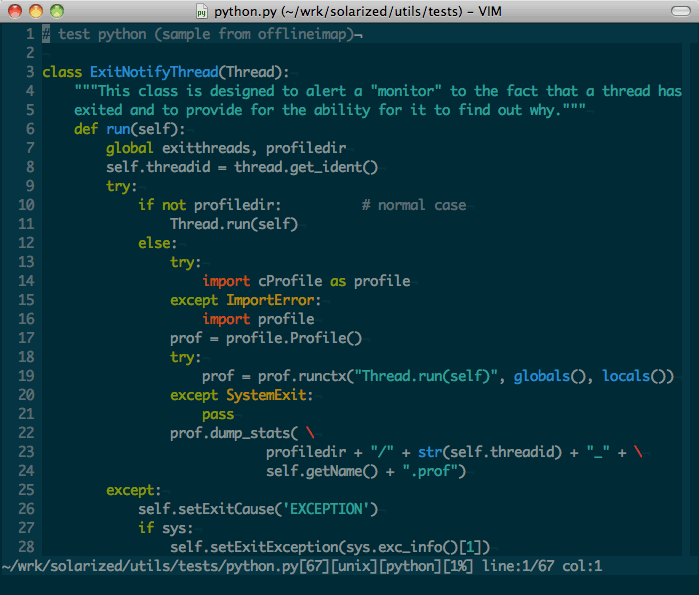
Task: Click the line:1/67 position indicator
Action: [x=538, y=566]
